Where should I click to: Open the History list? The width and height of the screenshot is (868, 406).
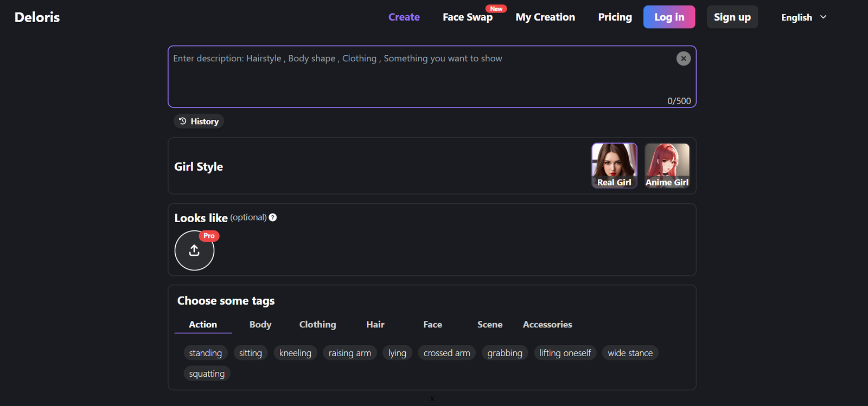coord(199,121)
